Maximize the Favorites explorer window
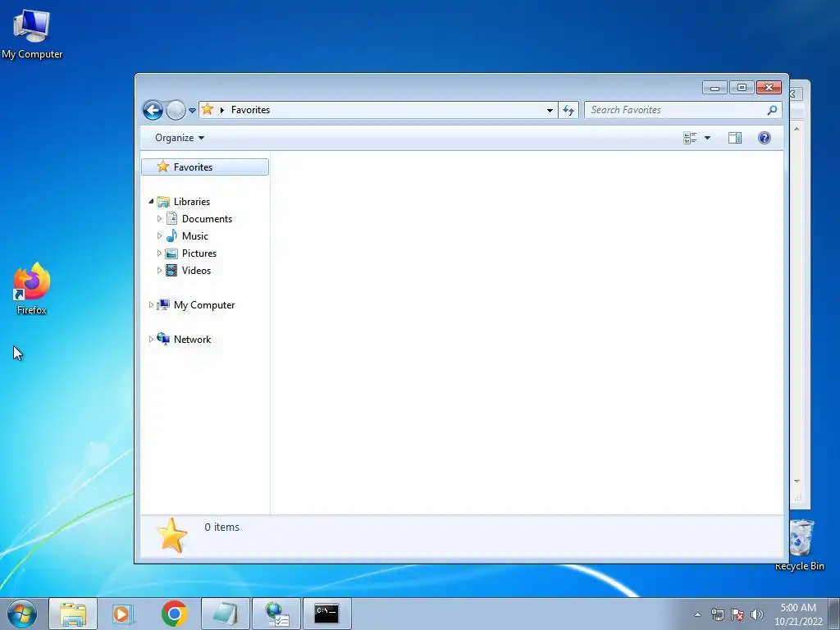 pyautogui.click(x=742, y=88)
